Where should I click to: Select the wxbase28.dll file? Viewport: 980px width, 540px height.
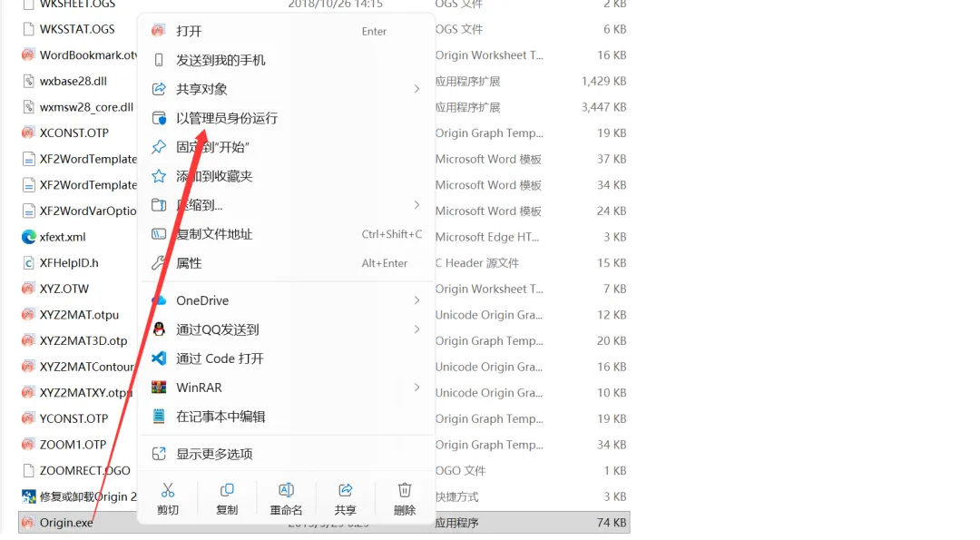click(x=73, y=82)
